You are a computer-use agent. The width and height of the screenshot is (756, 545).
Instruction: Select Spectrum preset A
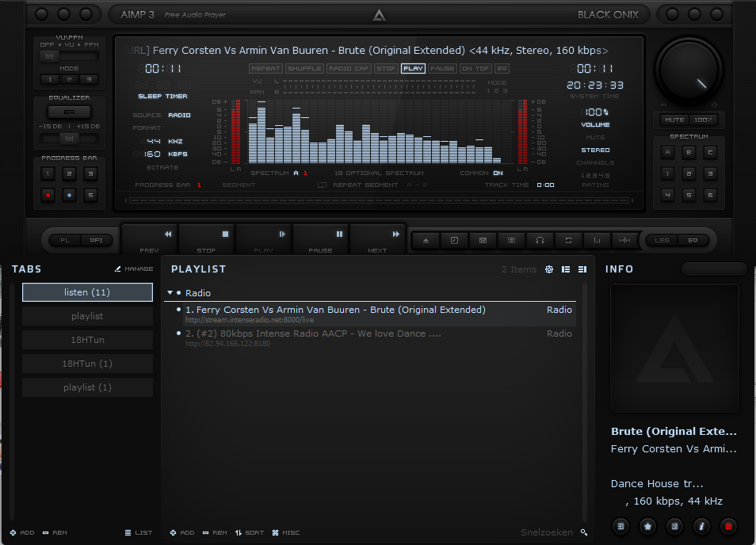coord(668,152)
